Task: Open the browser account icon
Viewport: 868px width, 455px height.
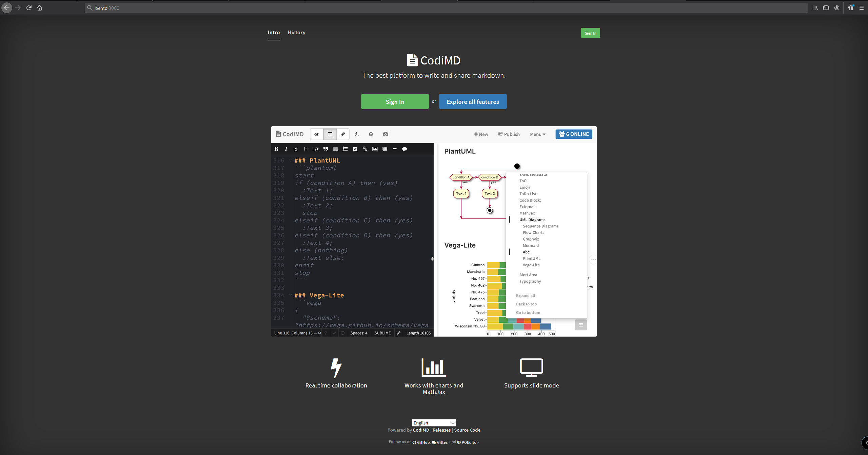Action: (x=837, y=8)
